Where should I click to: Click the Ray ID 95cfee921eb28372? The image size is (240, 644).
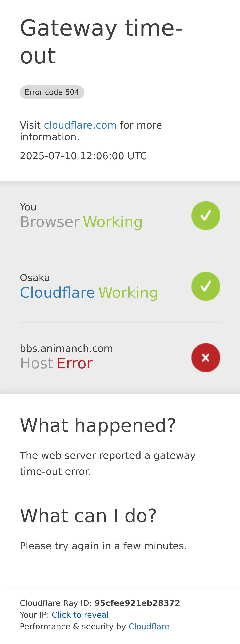[x=137, y=603]
